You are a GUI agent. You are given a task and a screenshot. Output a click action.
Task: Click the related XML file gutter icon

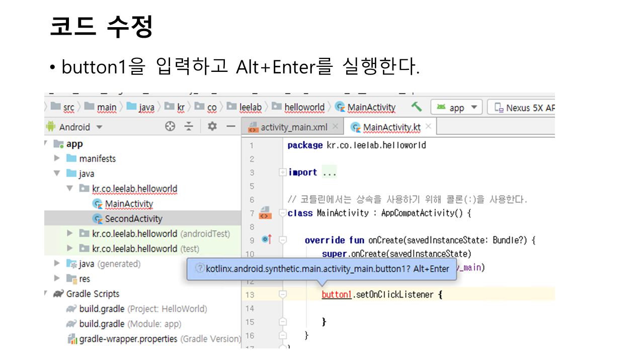point(265,213)
